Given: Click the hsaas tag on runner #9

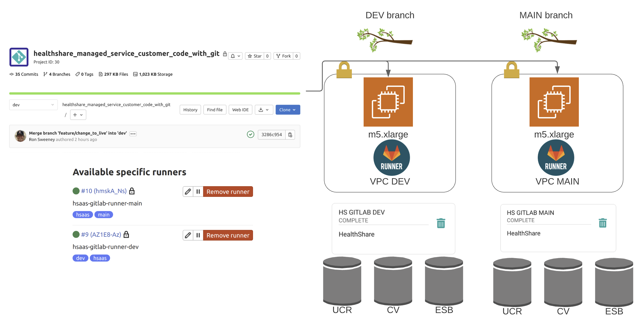Looking at the screenshot, I should 100,258.
